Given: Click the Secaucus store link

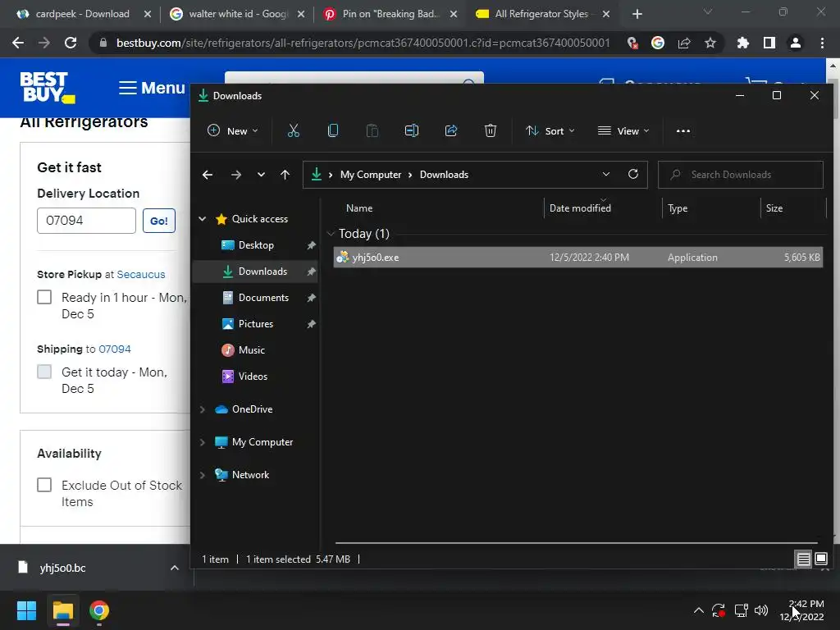Looking at the screenshot, I should tap(141, 274).
